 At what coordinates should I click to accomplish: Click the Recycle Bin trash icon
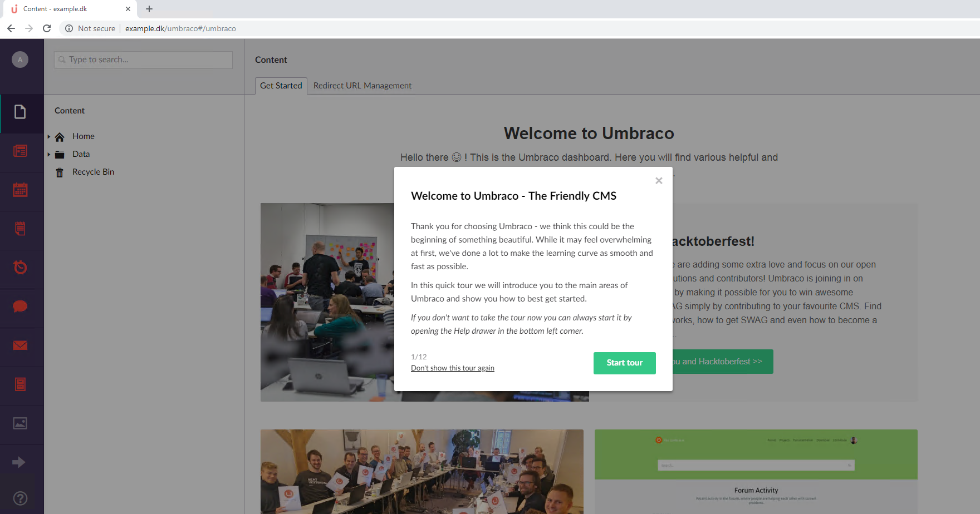point(60,172)
